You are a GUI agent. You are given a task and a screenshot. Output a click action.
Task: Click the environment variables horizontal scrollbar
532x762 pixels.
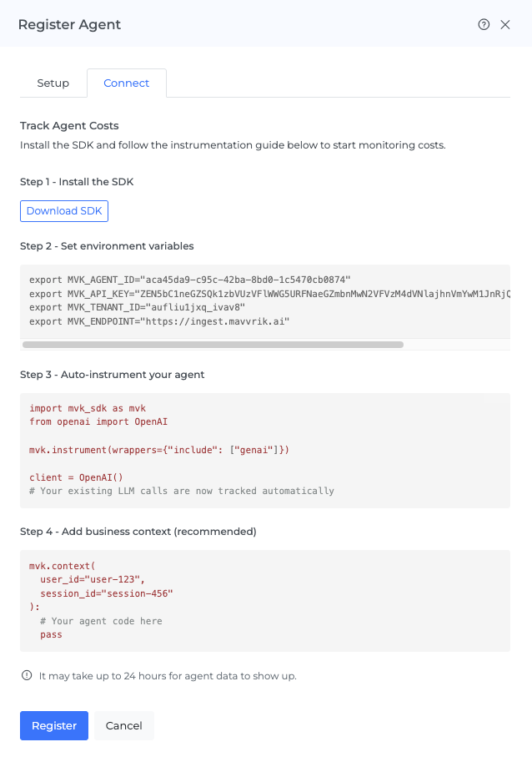click(213, 344)
